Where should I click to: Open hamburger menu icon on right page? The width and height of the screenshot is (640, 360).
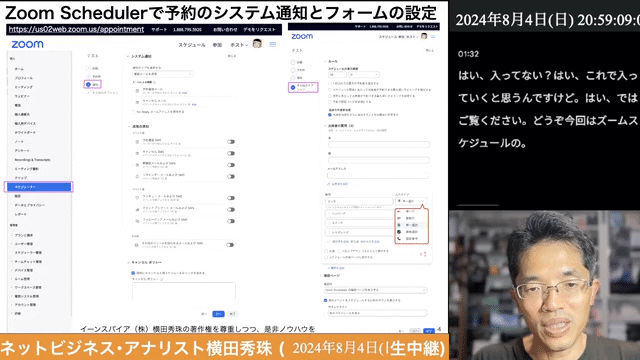pyautogui.click(x=433, y=37)
